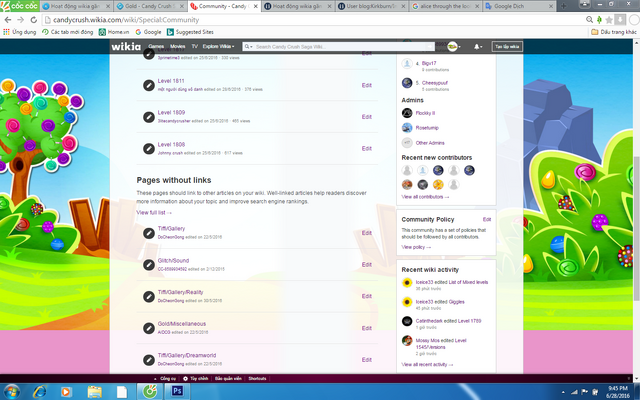Switch to the Gold - Candy Crush tab
The height and width of the screenshot is (400, 640).
[x=150, y=6]
